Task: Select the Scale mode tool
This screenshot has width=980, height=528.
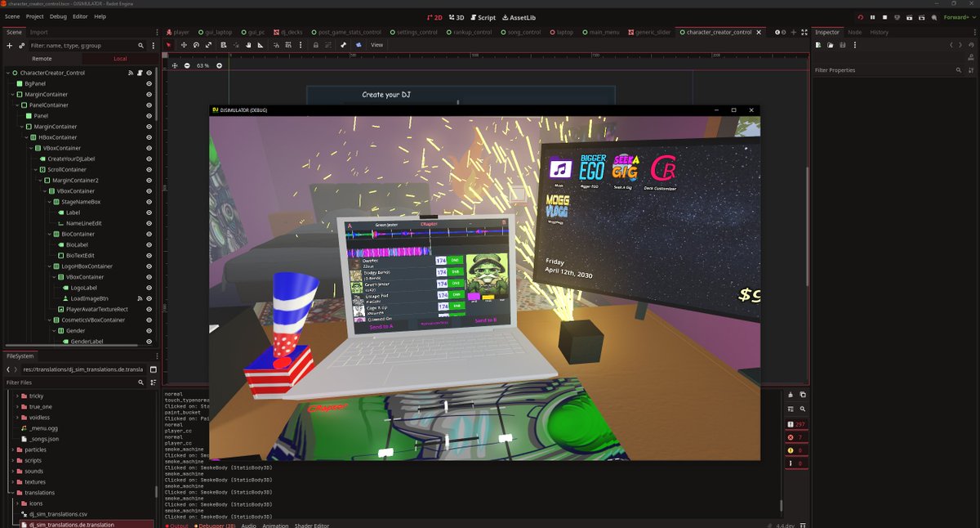Action: pos(209,45)
